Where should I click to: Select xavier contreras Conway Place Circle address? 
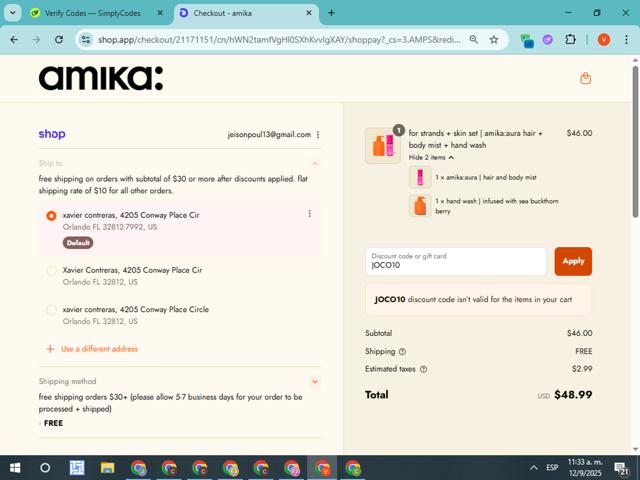click(x=51, y=310)
